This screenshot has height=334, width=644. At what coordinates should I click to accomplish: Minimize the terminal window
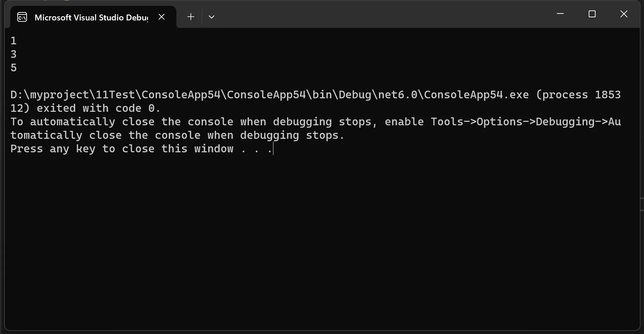560,14
